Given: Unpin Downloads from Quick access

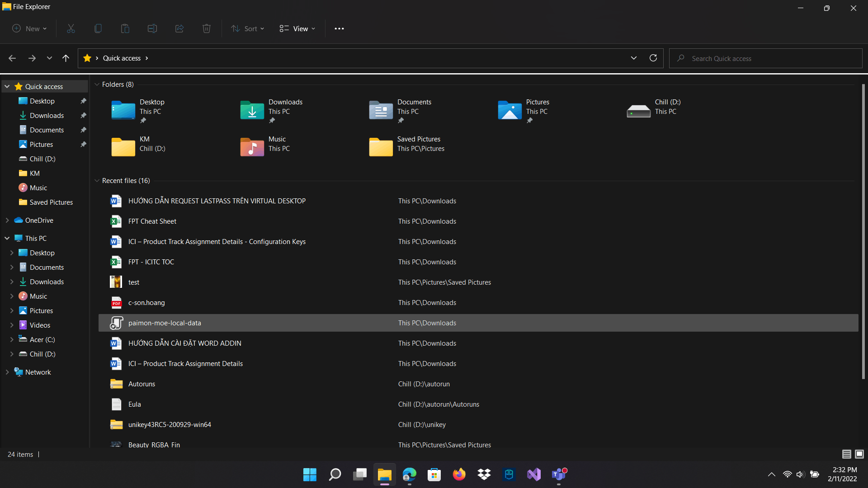Looking at the screenshot, I should coord(83,115).
